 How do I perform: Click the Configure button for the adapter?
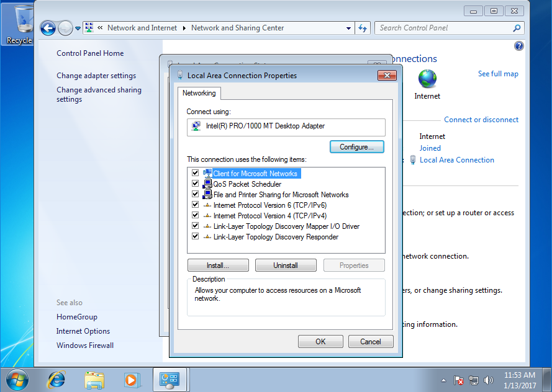point(356,147)
